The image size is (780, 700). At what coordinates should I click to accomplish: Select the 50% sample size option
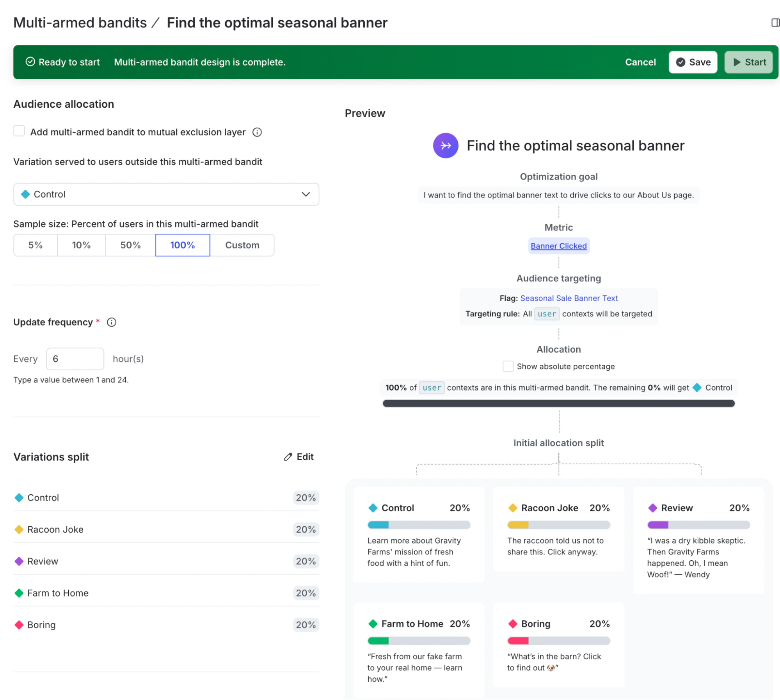pos(130,245)
